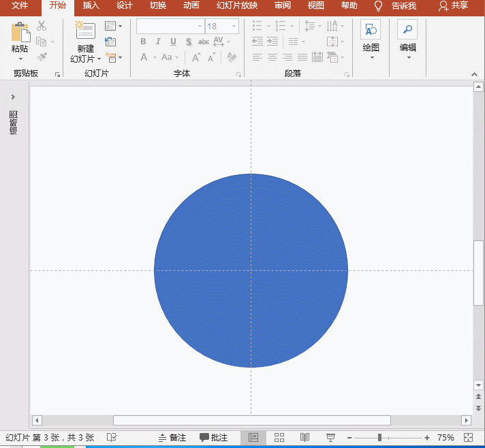
Task: Click the Strikethrough abc icon
Action: click(x=204, y=42)
